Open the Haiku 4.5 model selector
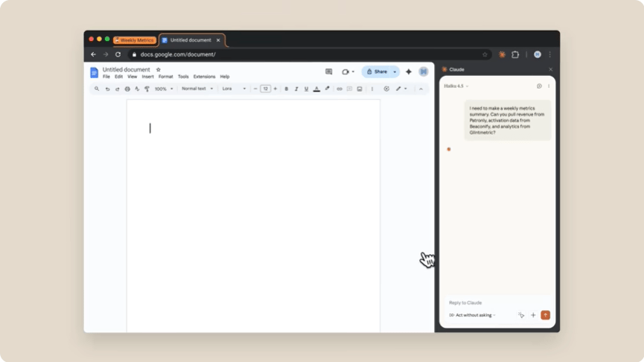This screenshot has width=644, height=362. 456,86
